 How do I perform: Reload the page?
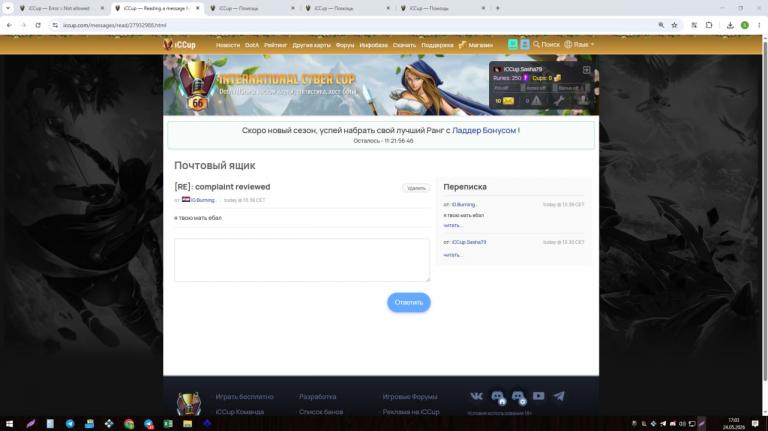click(38, 25)
